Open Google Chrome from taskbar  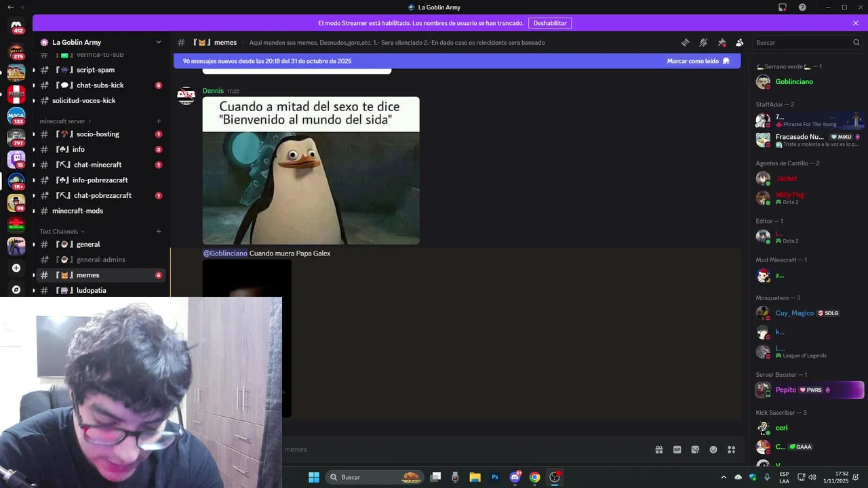pyautogui.click(x=535, y=477)
